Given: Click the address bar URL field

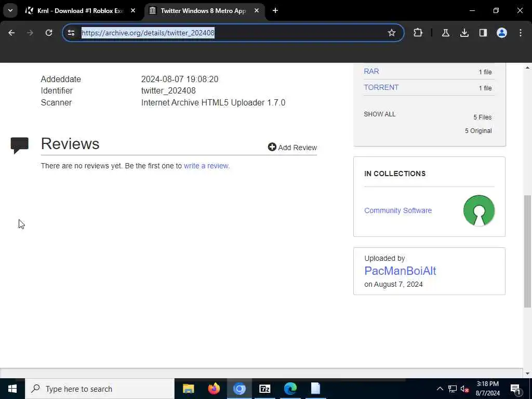Looking at the screenshot, I should [232, 33].
